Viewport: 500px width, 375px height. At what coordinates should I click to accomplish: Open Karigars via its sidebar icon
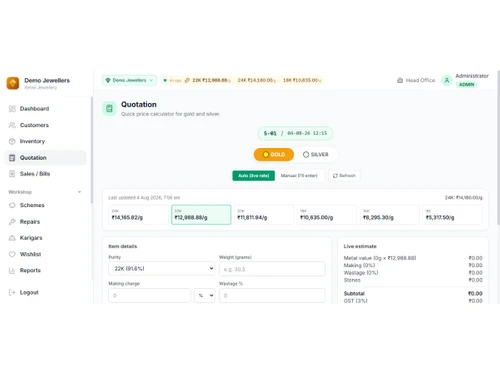pyautogui.click(x=12, y=238)
